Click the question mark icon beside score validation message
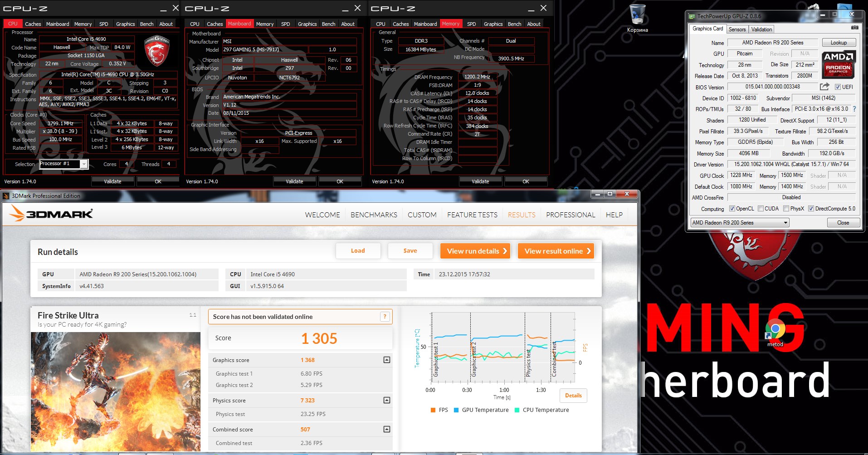 coord(385,317)
